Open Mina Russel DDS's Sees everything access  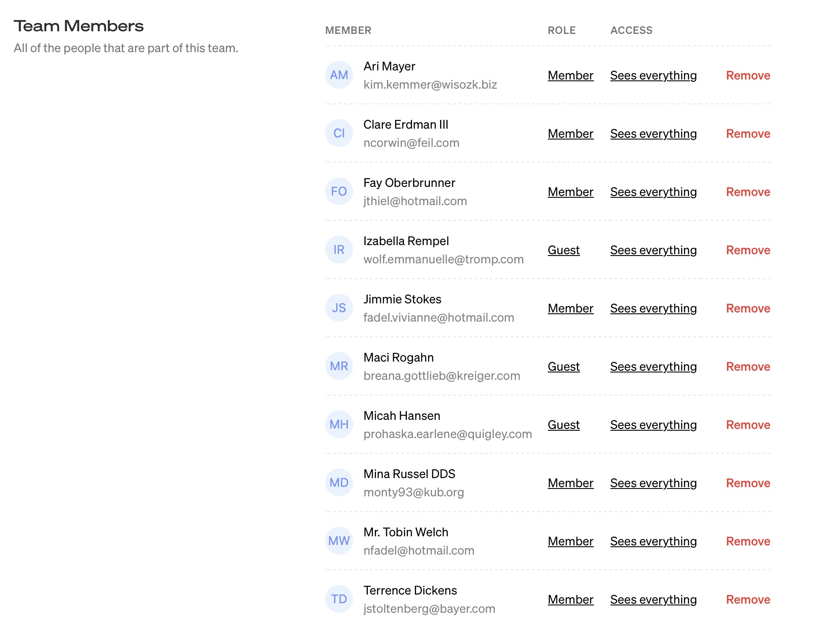coord(653,483)
